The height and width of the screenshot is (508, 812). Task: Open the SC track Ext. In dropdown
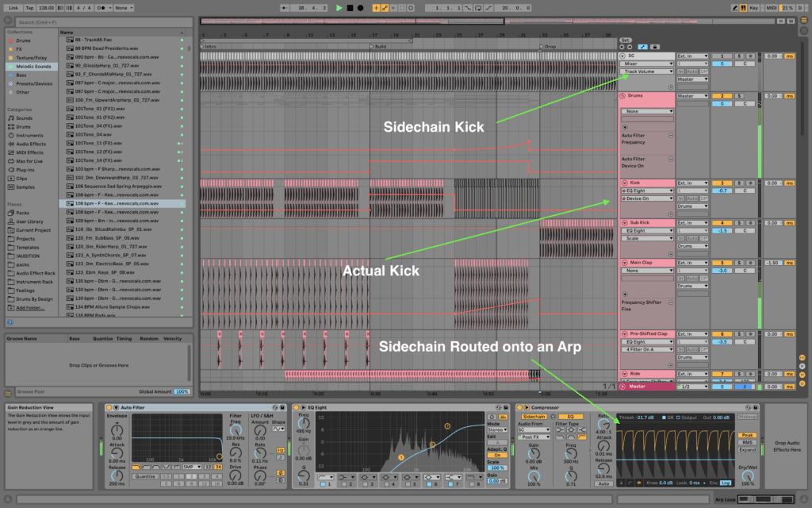pos(692,56)
